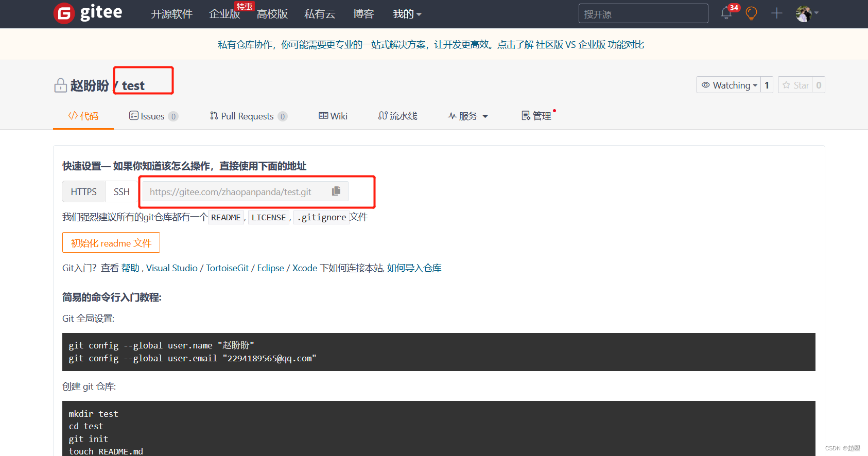Click 初始化 readme 文件 button
The height and width of the screenshot is (456, 868).
click(111, 242)
